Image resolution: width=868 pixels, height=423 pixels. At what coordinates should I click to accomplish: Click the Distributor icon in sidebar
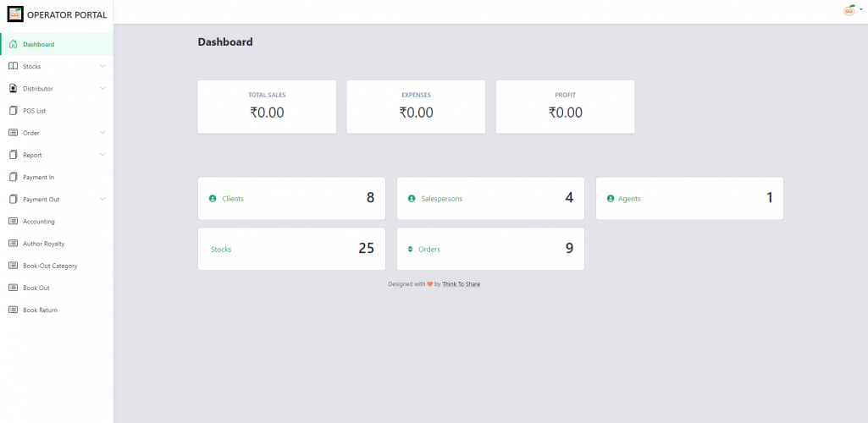click(x=13, y=88)
